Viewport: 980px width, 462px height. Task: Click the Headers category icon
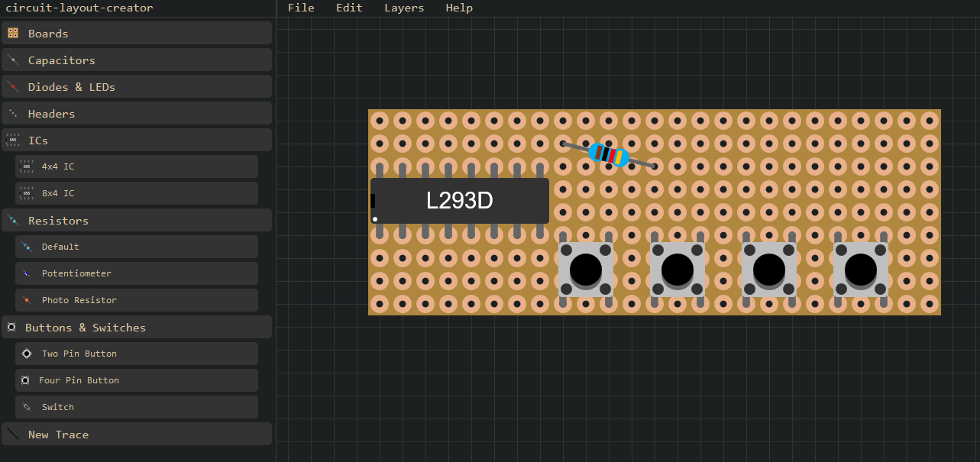pyautogui.click(x=13, y=114)
